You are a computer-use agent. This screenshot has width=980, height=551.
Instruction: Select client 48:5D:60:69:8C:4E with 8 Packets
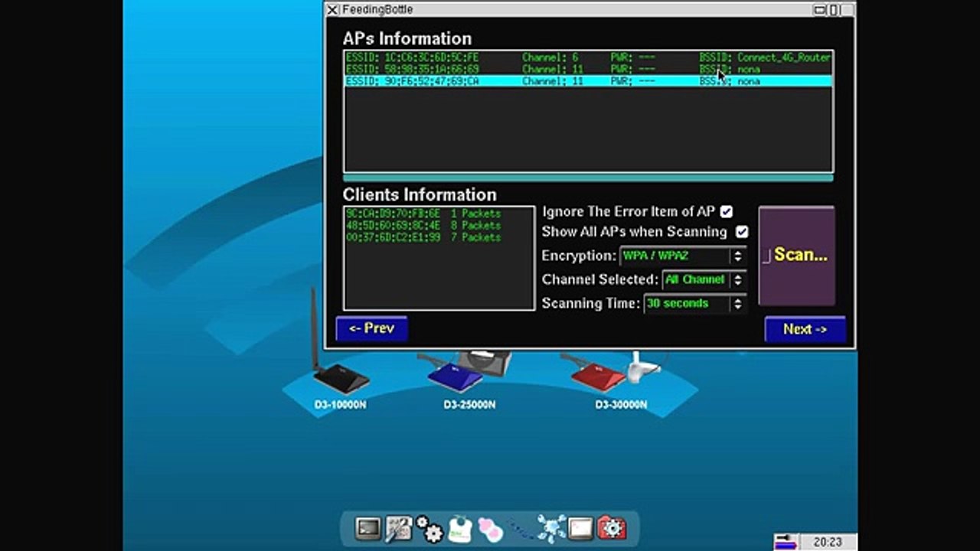point(439,226)
